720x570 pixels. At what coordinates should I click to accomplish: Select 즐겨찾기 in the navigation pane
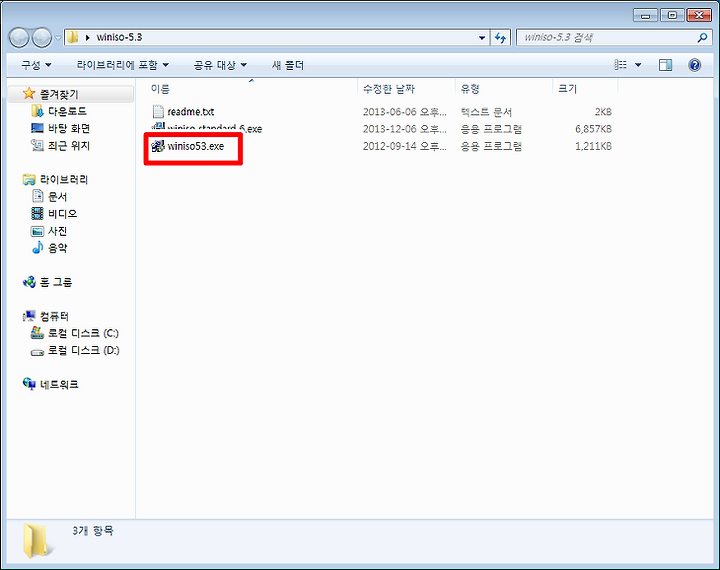59,94
